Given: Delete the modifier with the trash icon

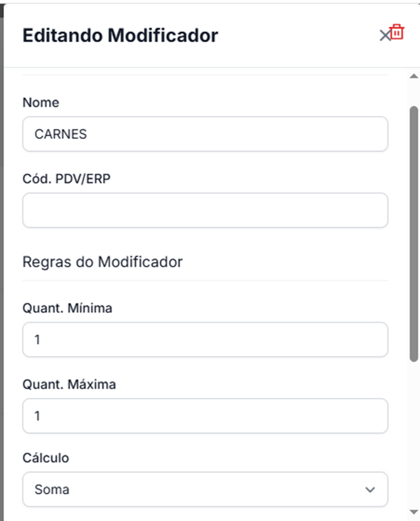Looking at the screenshot, I should (397, 32).
